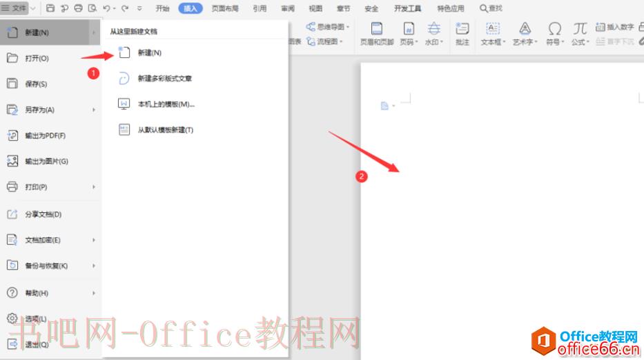Image resolution: width=644 pixels, height=360 pixels.
Task: Expand the 备份与恢复(K) submenu arrow
Action: pyautogui.click(x=94, y=266)
